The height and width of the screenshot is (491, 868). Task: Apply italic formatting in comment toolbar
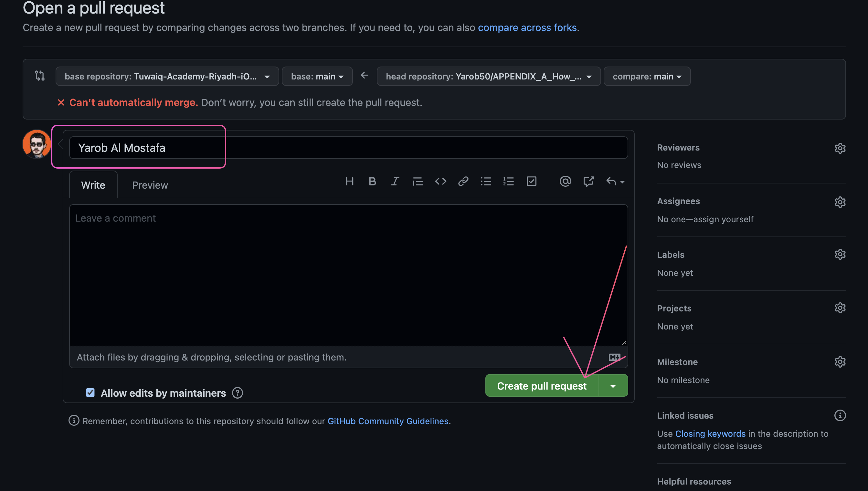[x=395, y=181]
